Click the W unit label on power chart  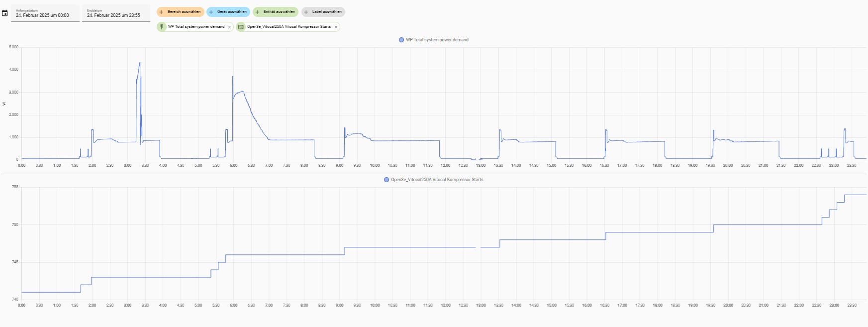(4, 104)
